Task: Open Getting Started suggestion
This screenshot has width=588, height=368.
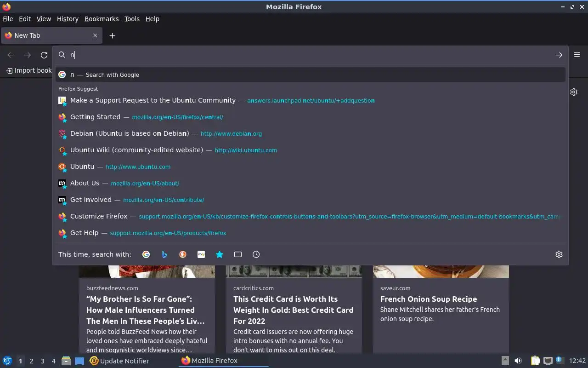Action: pos(311,117)
